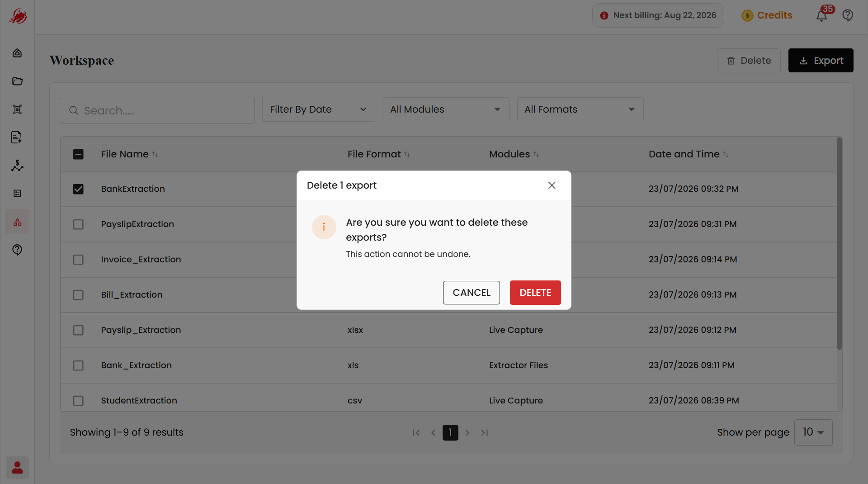Click the top-right help question mark icon

[848, 15]
